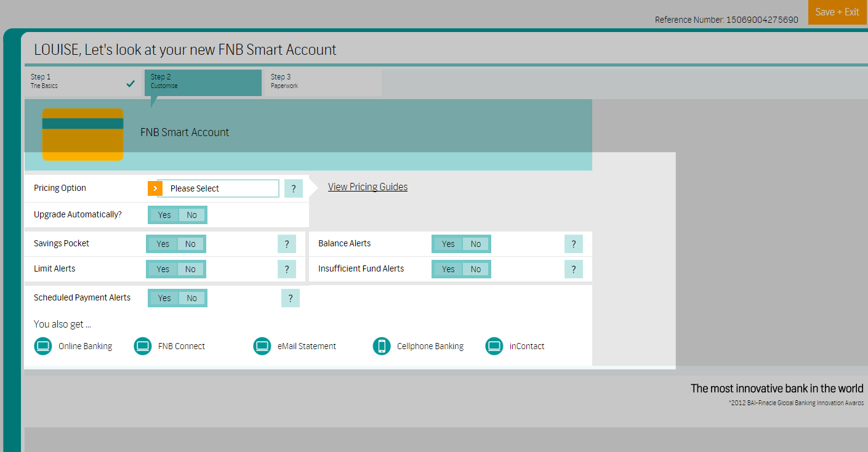The image size is (868, 452).
Task: Click the 2012 BAI-Finacle awards footnote
Action: click(796, 403)
